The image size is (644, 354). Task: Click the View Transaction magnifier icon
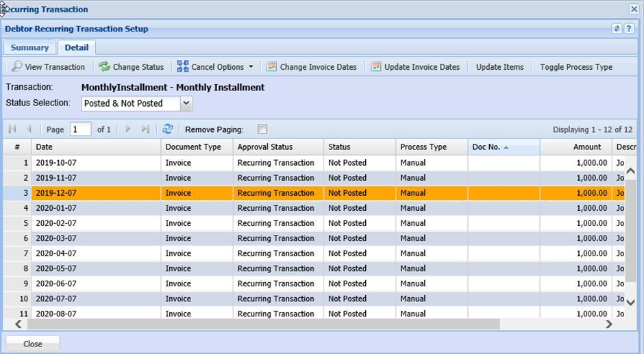click(x=16, y=67)
